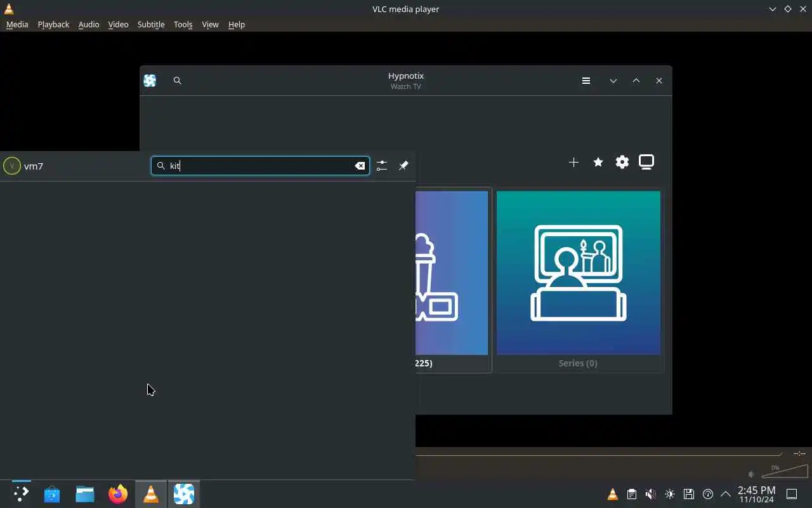
Task: Click the Hypnotix app logo icon
Action: click(x=150, y=81)
